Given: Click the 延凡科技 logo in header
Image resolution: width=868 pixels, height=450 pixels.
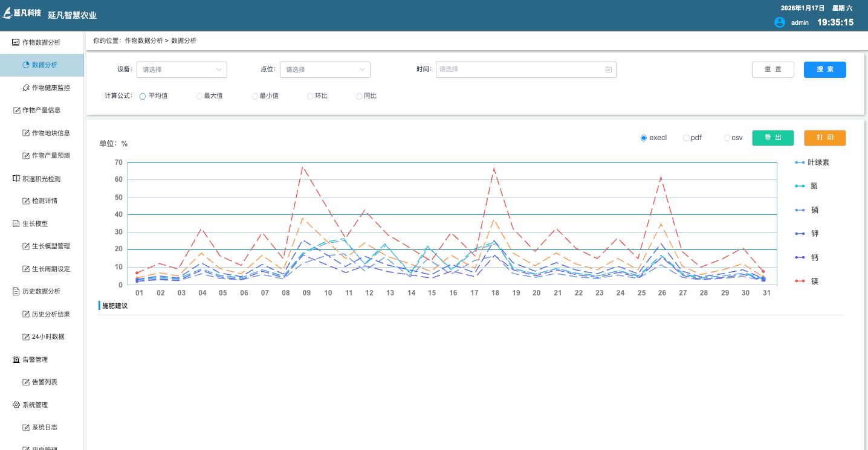Looking at the screenshot, I should (x=22, y=13).
